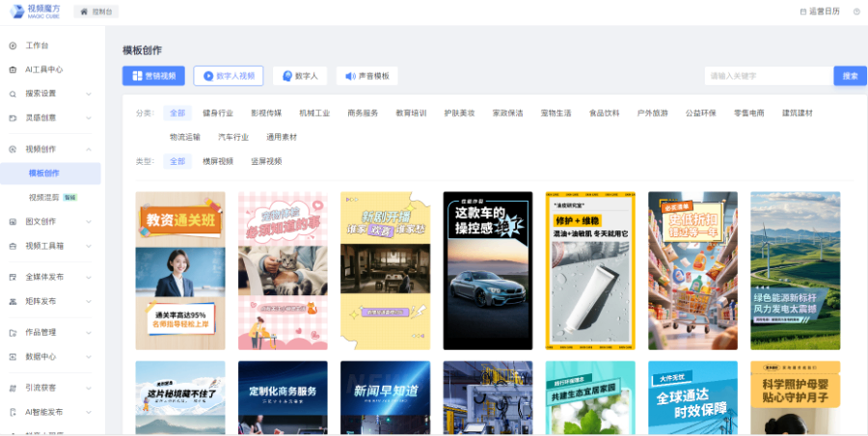Click the 视频工具箱 sidebar icon
Viewport: 868px width, 436px height.
[13, 246]
